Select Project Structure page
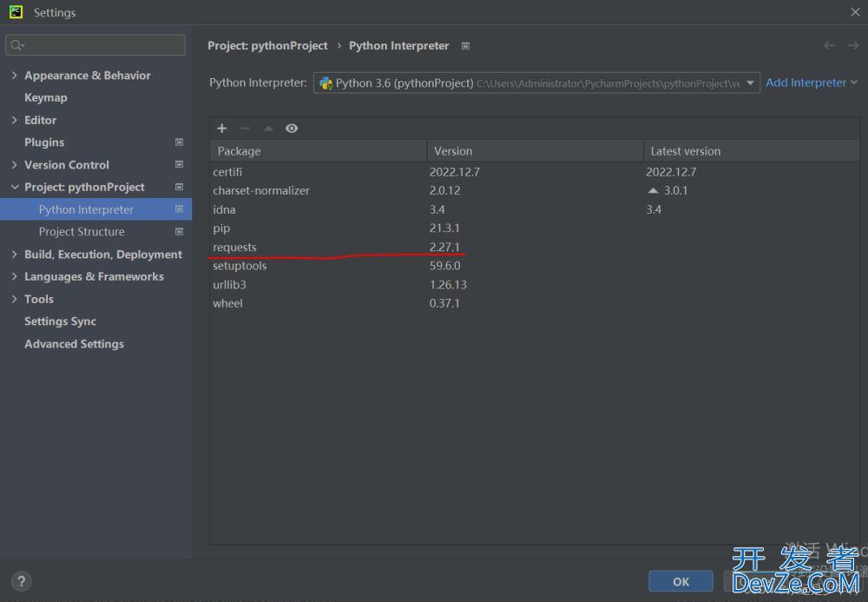Viewport: 868px width, 602px height. click(x=82, y=231)
